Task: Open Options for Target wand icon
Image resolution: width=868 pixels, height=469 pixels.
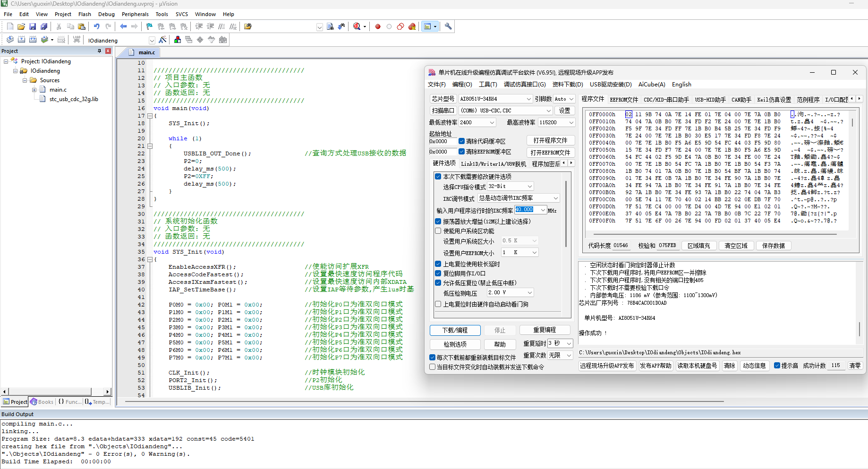Action: (163, 40)
